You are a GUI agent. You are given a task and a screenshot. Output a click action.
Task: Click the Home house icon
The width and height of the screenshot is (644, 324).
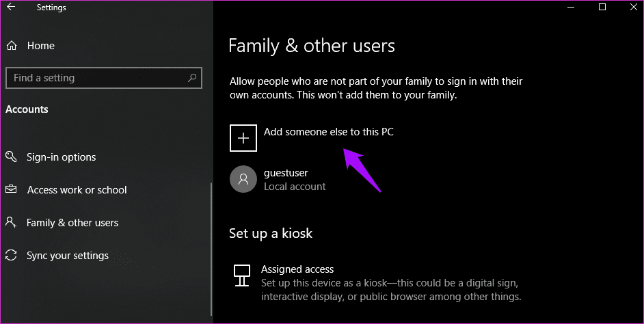pos(12,46)
